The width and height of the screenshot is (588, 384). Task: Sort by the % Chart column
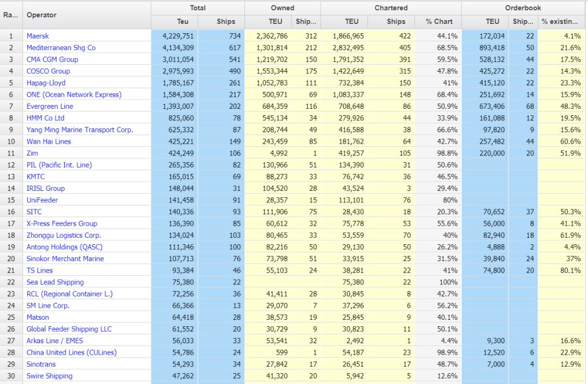[438, 22]
